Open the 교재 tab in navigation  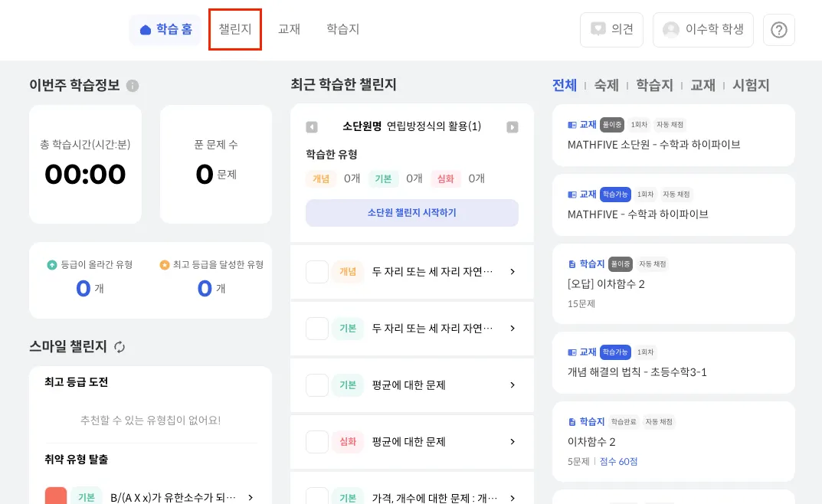[x=289, y=30]
